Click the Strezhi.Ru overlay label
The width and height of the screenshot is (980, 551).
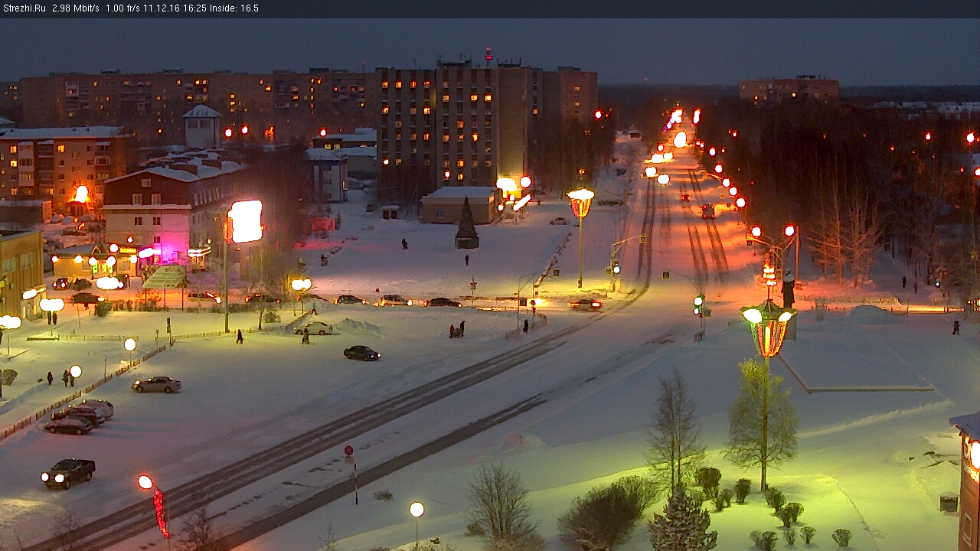[x=24, y=8]
